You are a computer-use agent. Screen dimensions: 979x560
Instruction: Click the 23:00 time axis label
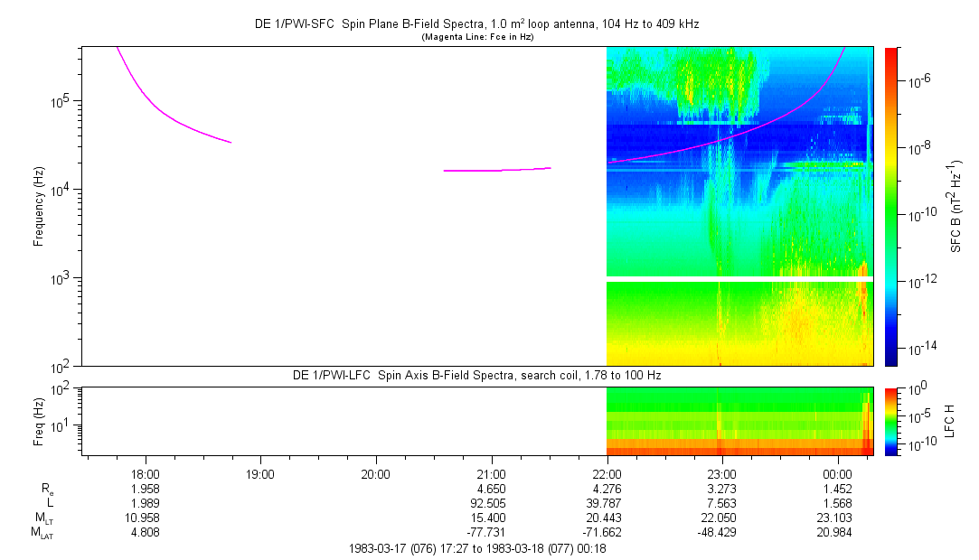[x=721, y=473]
